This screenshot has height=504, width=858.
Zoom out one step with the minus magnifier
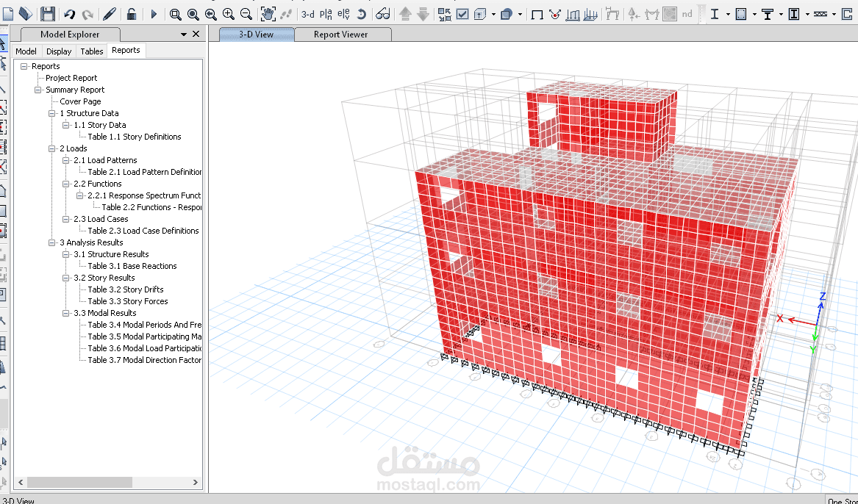coord(246,14)
